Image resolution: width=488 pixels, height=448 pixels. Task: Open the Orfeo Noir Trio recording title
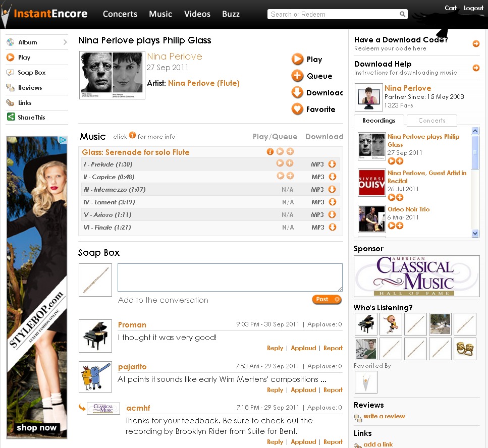408,209
